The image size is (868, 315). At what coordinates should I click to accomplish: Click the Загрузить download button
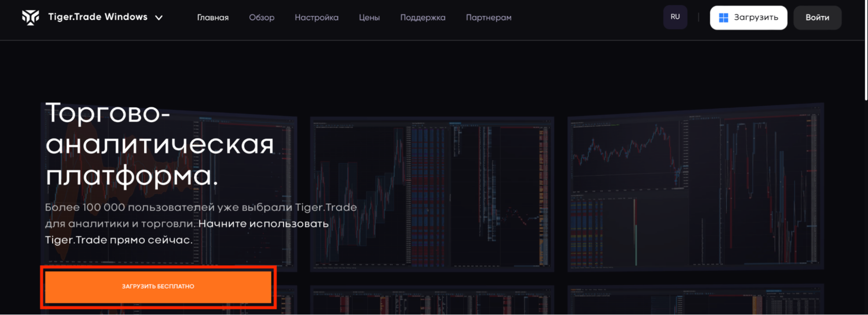click(x=749, y=18)
